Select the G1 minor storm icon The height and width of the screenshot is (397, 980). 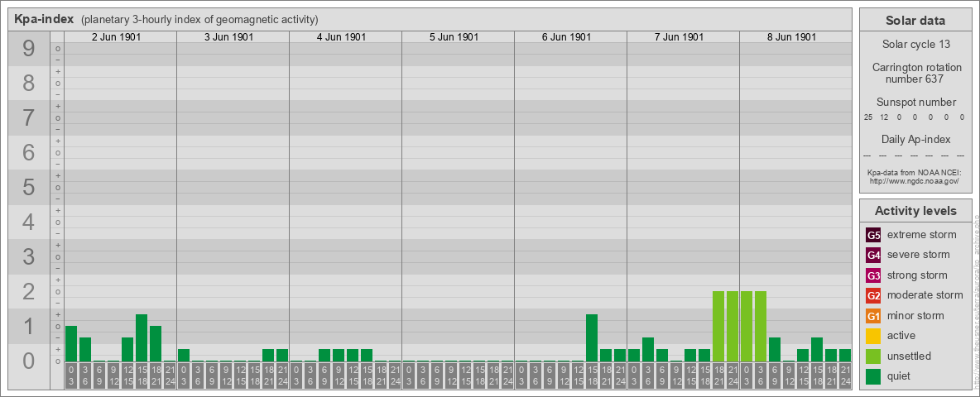point(873,316)
